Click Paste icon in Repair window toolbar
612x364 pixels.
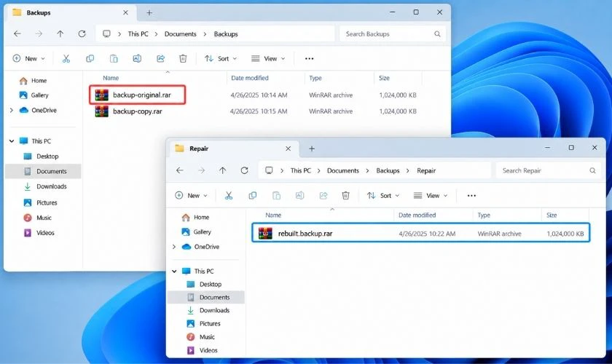click(276, 195)
